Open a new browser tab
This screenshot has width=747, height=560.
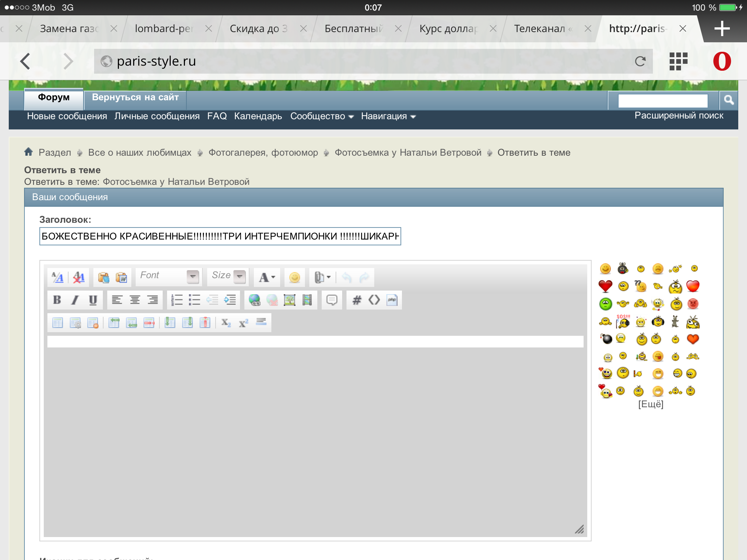[x=722, y=29]
